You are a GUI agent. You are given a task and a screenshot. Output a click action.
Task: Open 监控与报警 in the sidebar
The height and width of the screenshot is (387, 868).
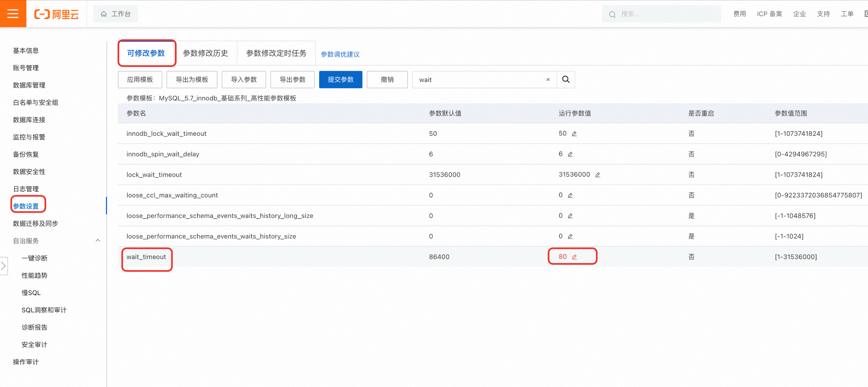[29, 137]
